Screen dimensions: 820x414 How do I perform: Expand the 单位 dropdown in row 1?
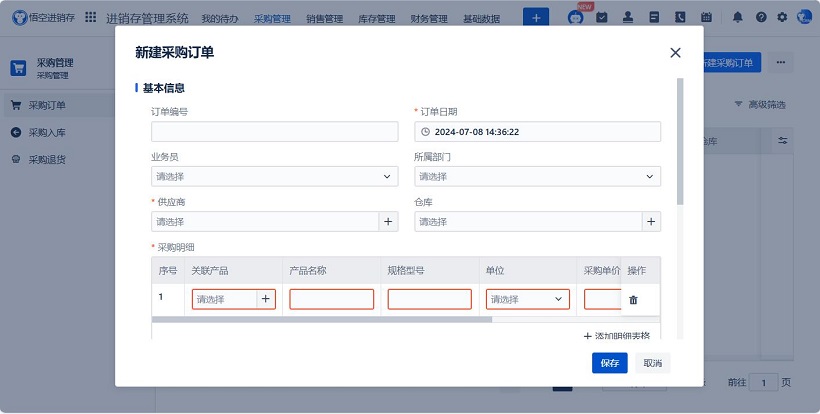point(528,300)
